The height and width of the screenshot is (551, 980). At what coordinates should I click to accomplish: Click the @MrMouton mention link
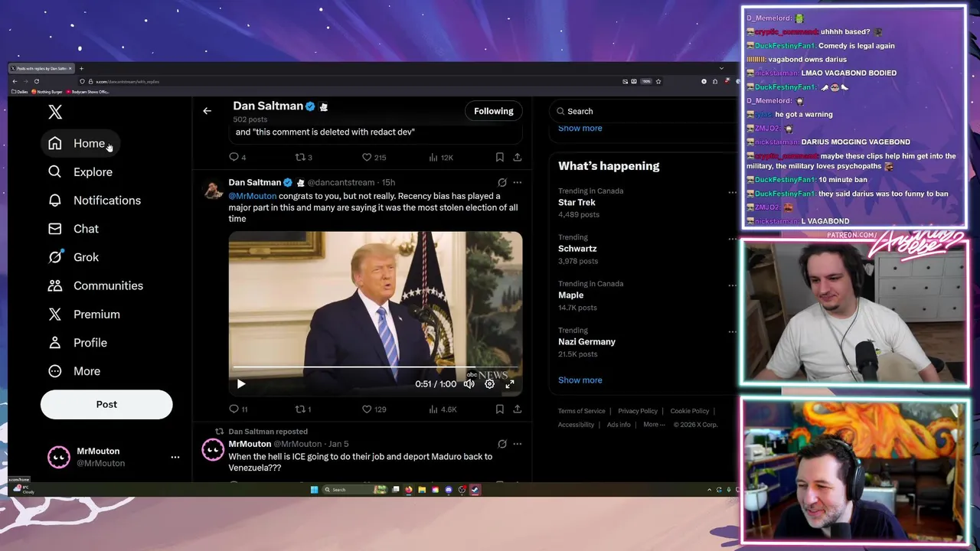tap(252, 196)
